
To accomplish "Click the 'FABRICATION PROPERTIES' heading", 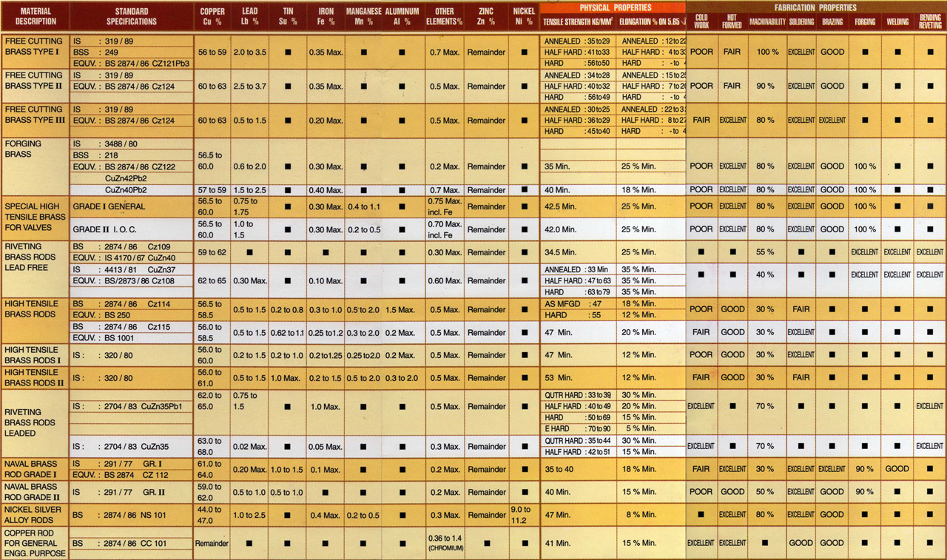I will tap(816, 8).
